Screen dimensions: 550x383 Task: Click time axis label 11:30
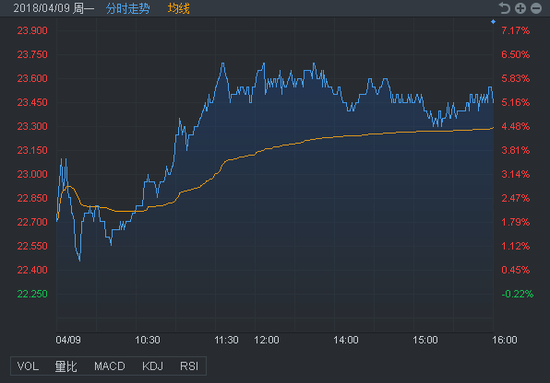(226, 340)
